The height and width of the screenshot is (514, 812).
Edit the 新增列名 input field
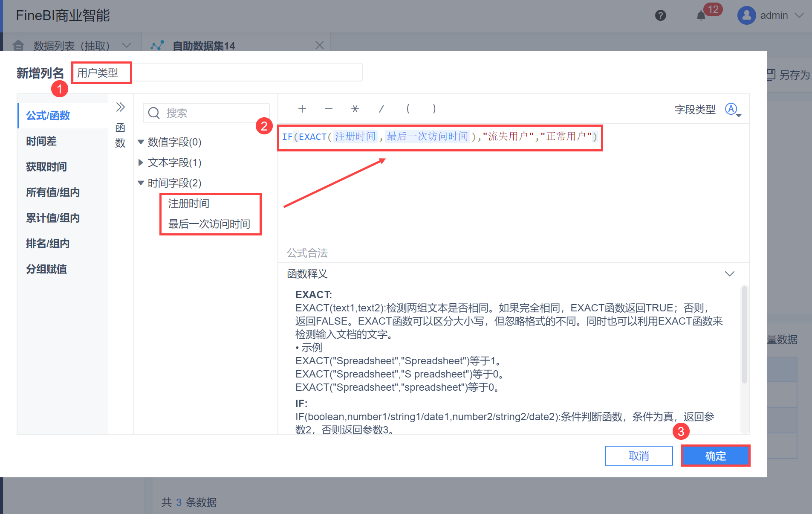[x=217, y=73]
